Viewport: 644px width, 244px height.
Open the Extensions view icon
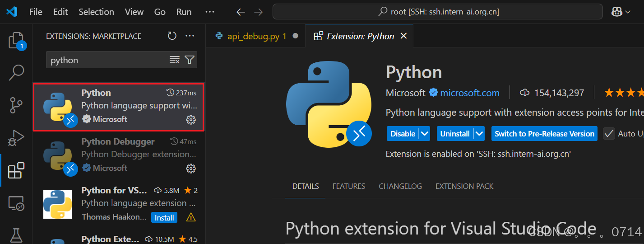click(16, 170)
